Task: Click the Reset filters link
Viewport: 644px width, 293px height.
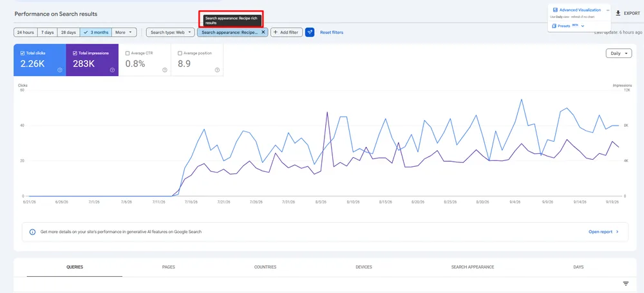Action: 332,32
